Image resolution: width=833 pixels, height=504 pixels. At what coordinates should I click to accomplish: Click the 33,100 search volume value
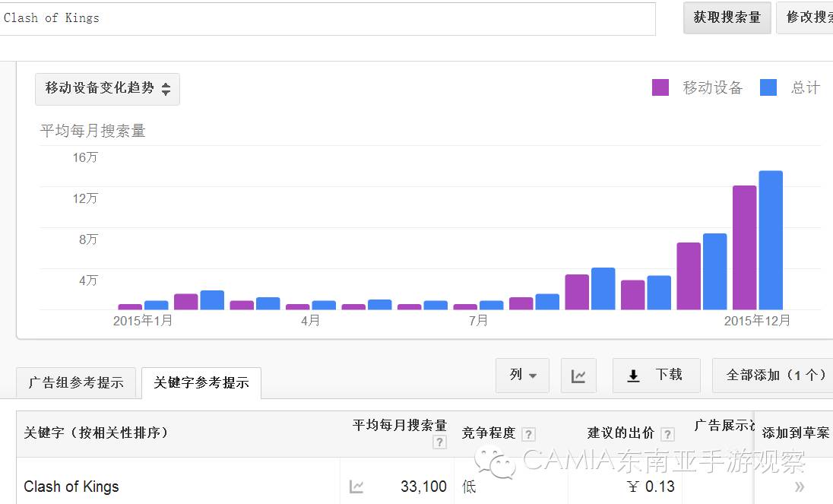click(x=423, y=487)
